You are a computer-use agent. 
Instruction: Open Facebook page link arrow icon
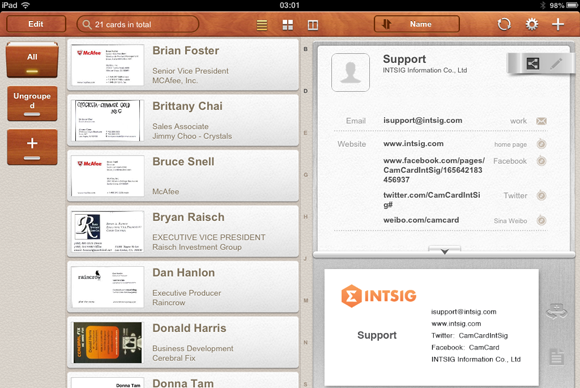541,161
